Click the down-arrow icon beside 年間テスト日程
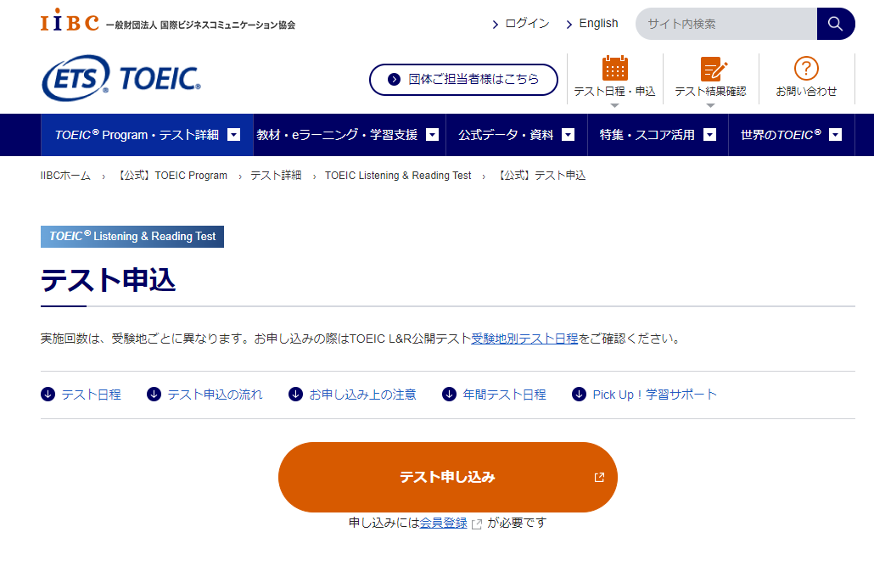The width and height of the screenshot is (874, 588). [449, 394]
